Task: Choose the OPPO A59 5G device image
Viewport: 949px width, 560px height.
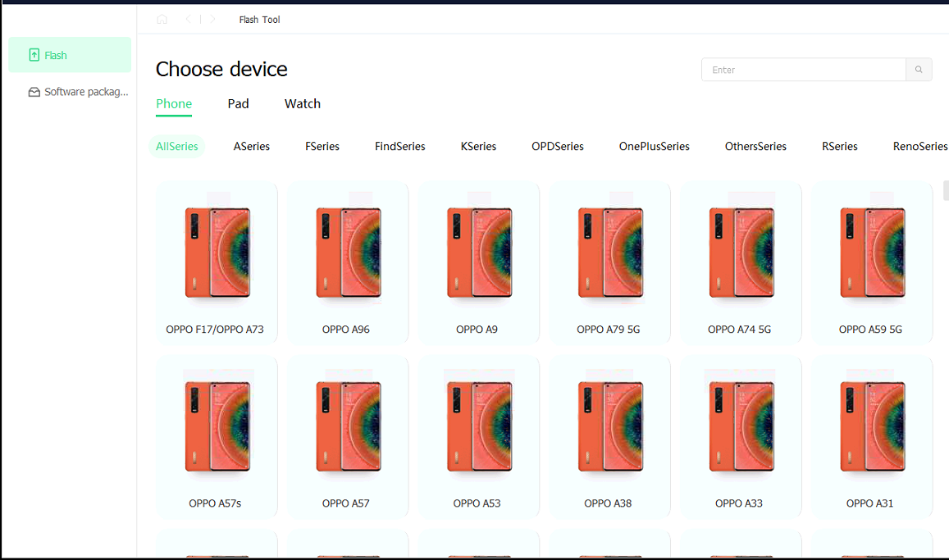Action: (x=872, y=253)
